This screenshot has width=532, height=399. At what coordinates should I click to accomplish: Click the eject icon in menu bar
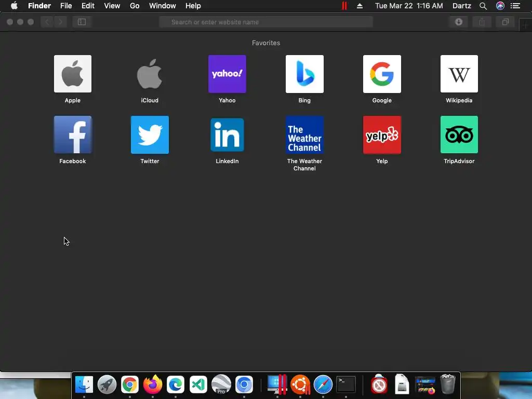360,6
